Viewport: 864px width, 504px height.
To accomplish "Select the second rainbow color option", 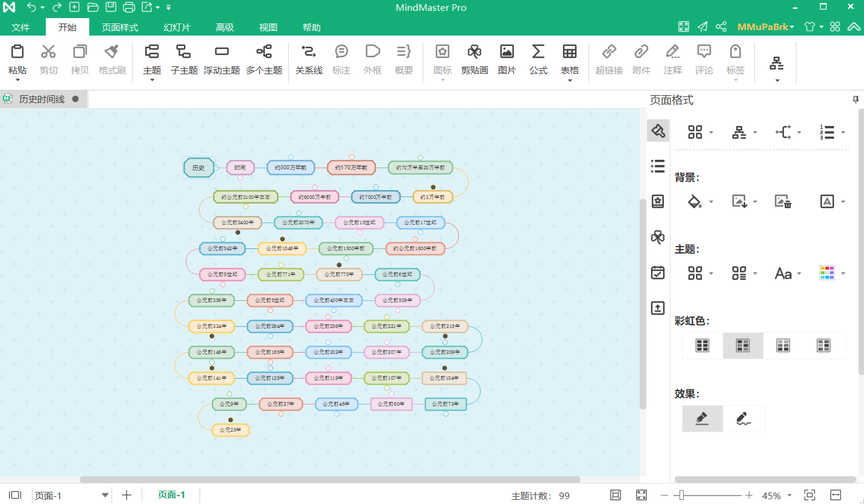I will 743,345.
